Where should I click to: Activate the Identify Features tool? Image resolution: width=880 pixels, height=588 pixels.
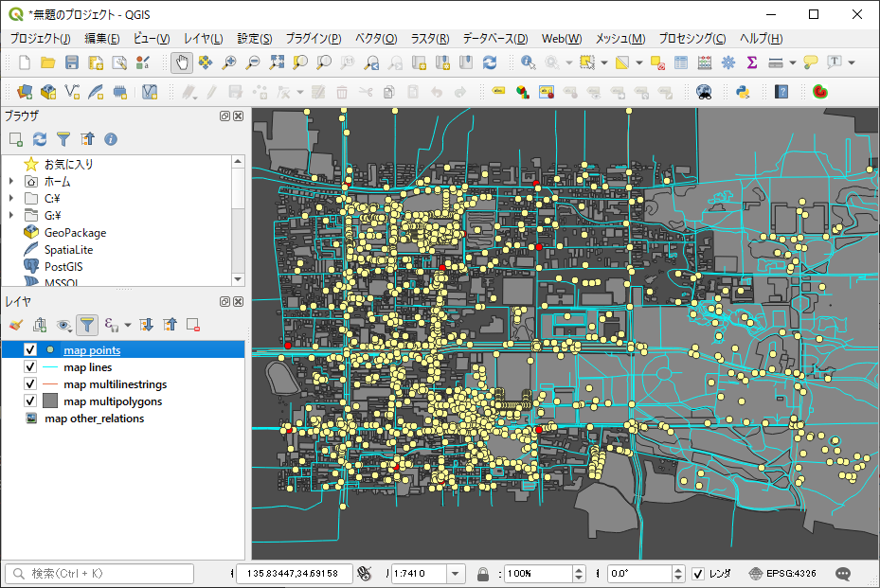(x=529, y=62)
